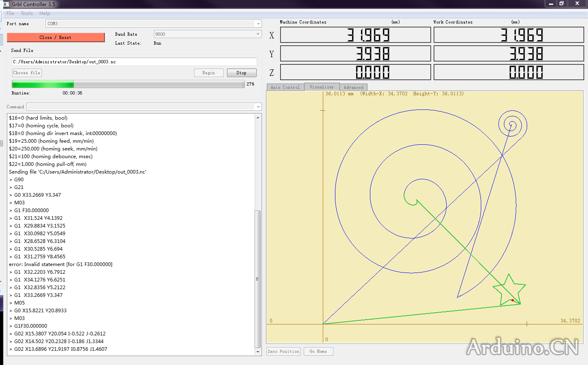588x365 pixels.
Task: Open the Help menu
Action: coord(45,13)
